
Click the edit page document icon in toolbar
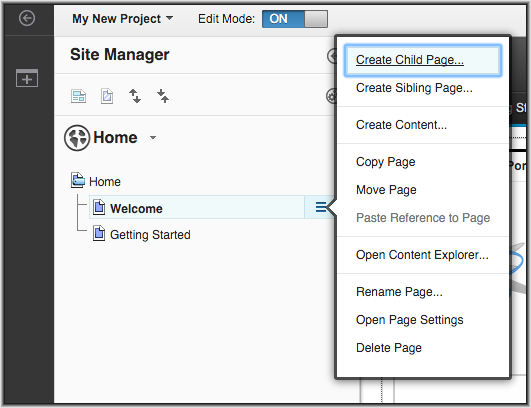point(107,96)
